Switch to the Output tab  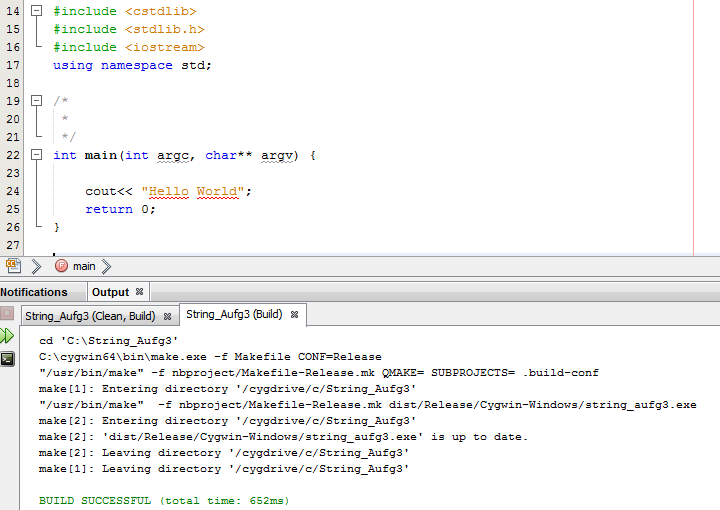click(110, 292)
